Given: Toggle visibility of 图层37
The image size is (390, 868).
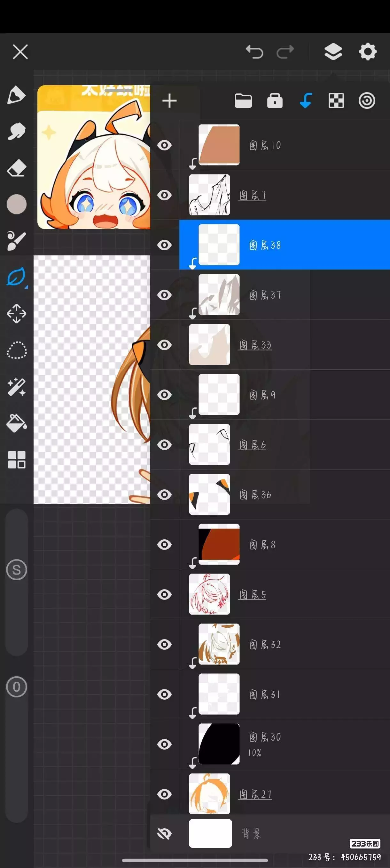Looking at the screenshot, I should [x=164, y=295].
